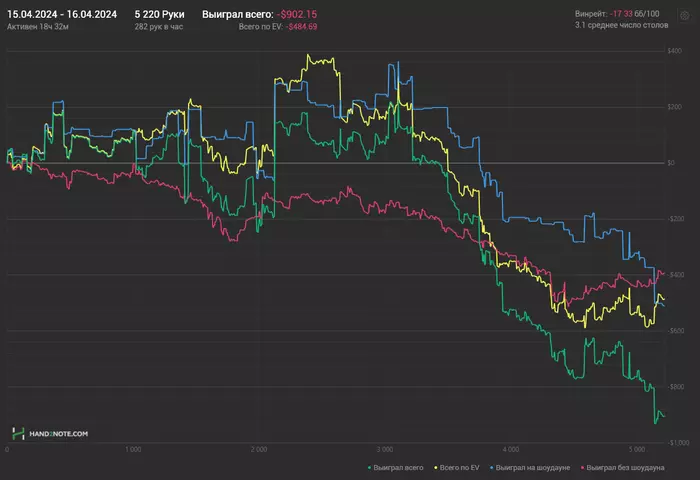Toggle the Всего по EV legend series

click(x=459, y=467)
